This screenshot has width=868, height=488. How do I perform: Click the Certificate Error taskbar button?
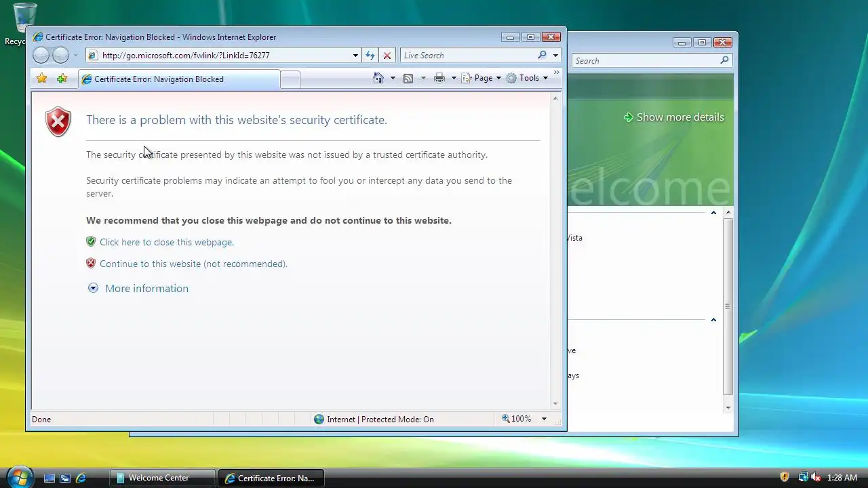click(x=271, y=478)
